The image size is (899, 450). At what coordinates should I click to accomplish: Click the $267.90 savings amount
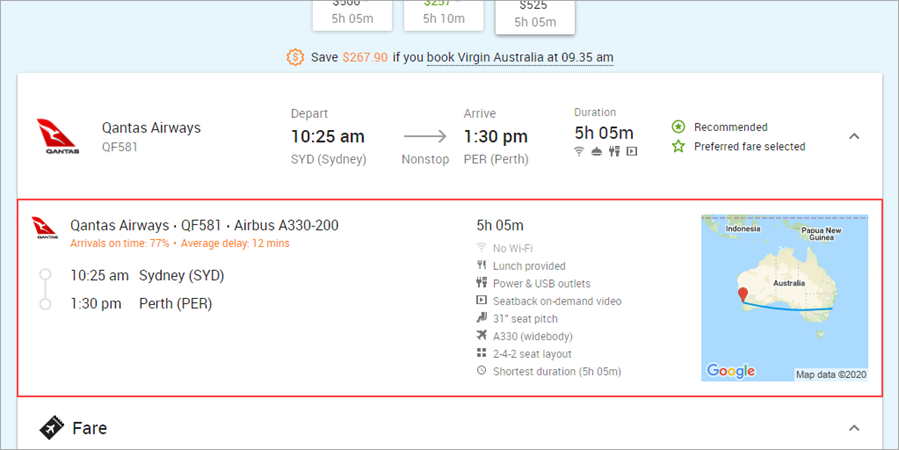point(365,57)
